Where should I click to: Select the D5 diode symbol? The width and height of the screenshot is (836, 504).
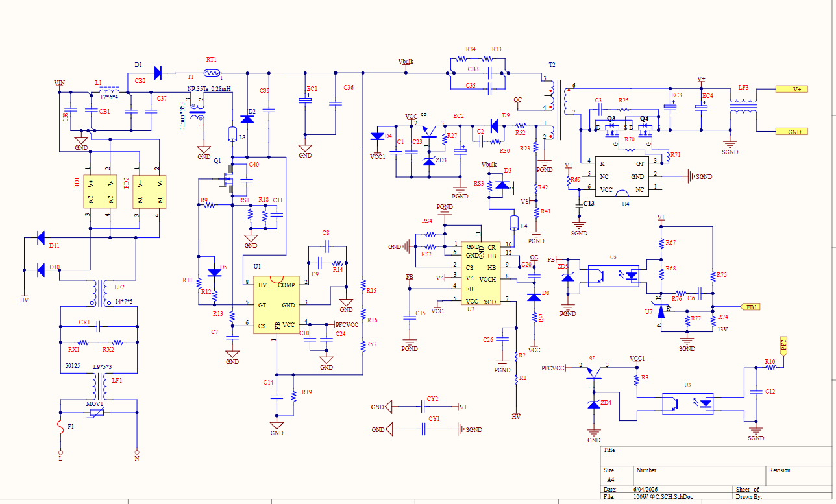214,272
